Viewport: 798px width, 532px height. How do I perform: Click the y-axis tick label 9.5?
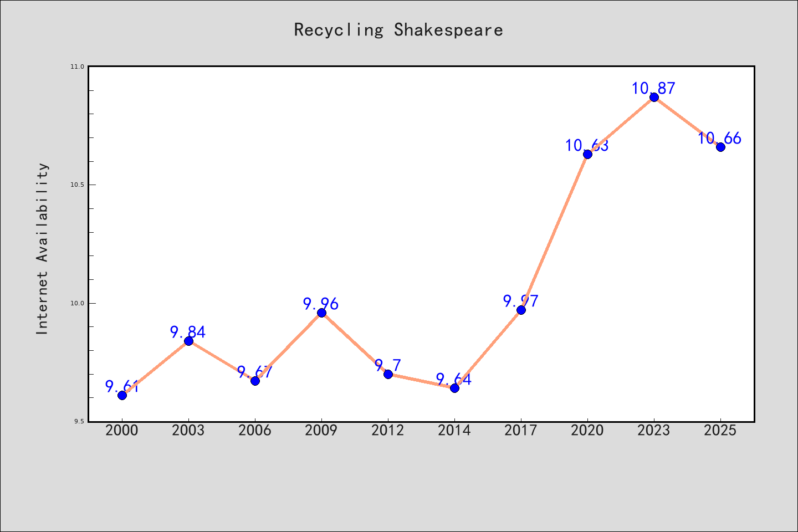click(79, 422)
